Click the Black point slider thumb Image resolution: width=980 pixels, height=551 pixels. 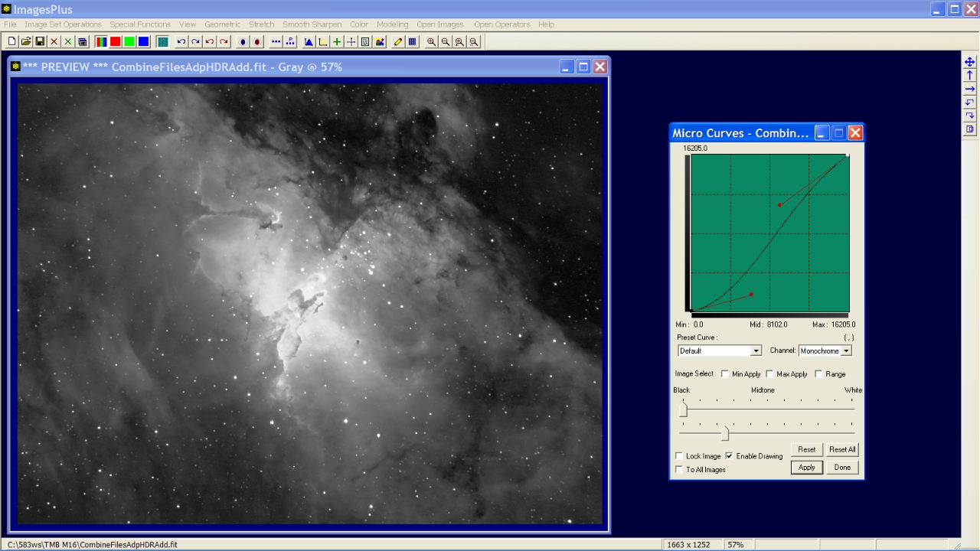(x=684, y=409)
